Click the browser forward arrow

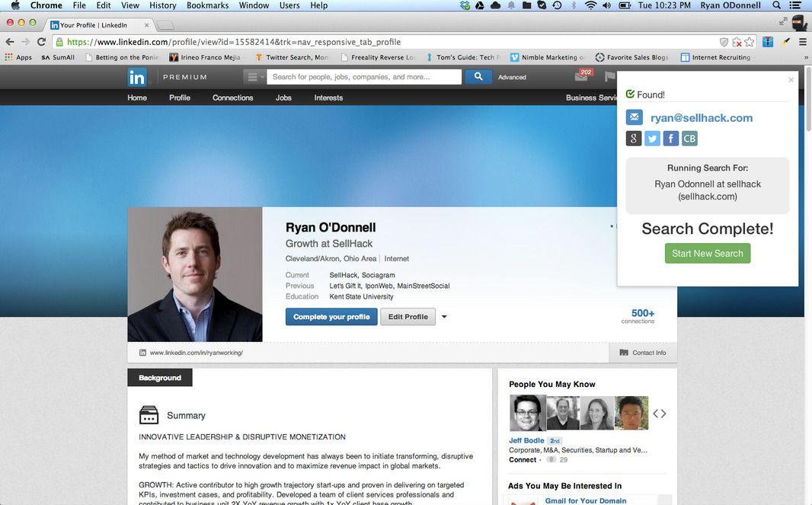coord(25,42)
